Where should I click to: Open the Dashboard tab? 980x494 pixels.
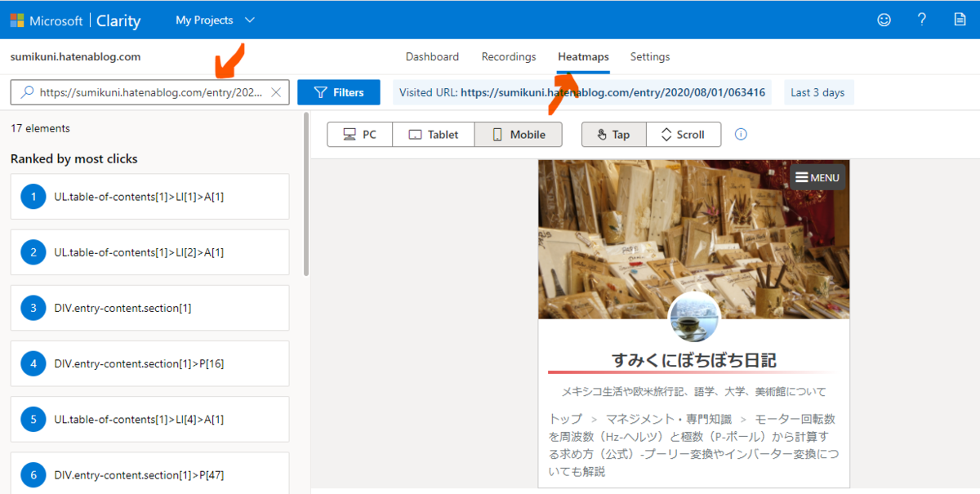tap(432, 56)
